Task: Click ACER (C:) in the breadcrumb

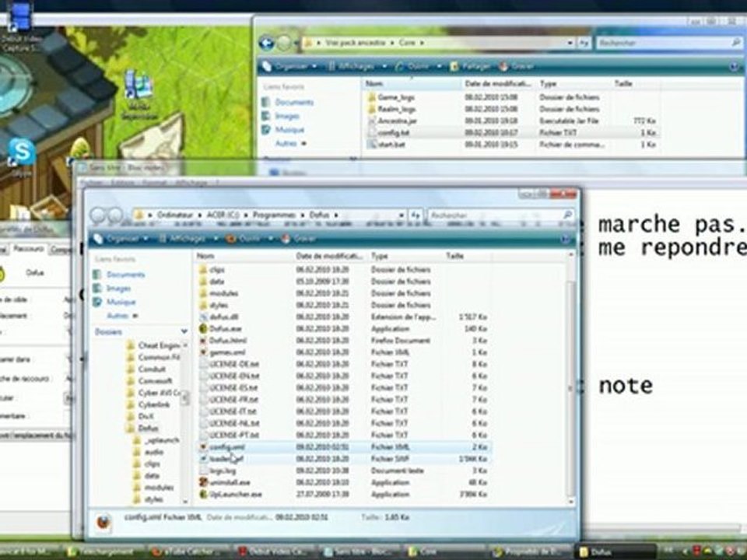Action: 223,215
